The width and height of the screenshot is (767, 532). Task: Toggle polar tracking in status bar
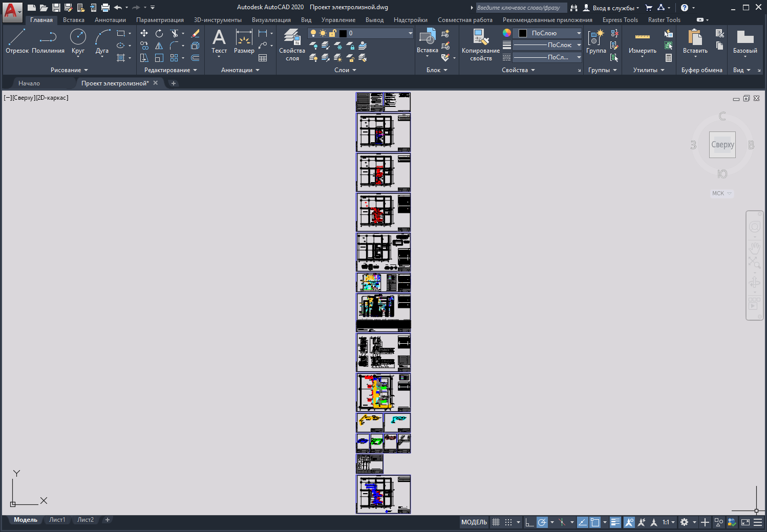[542, 522]
